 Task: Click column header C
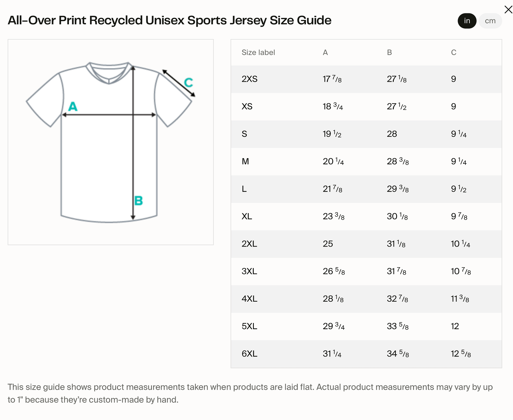pos(453,52)
